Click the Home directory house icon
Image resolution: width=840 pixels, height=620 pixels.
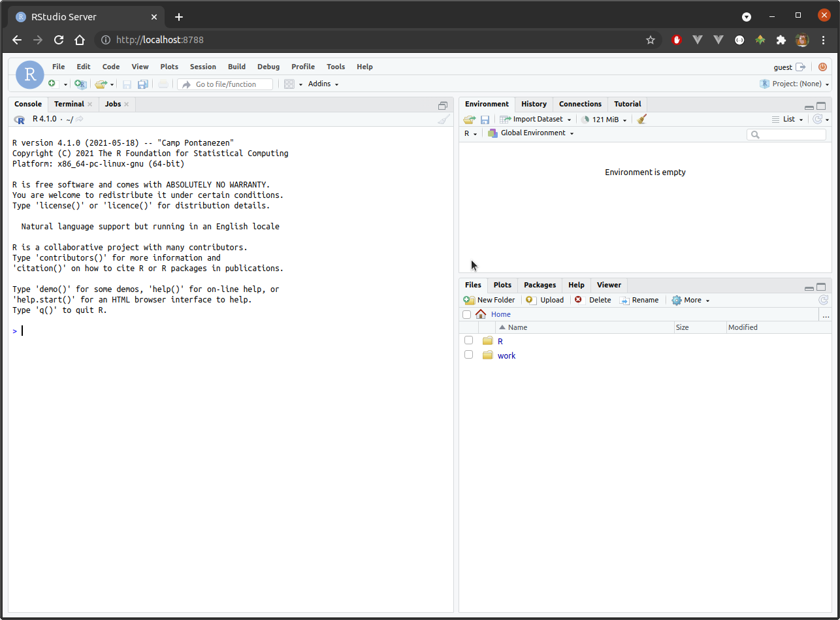tap(481, 314)
